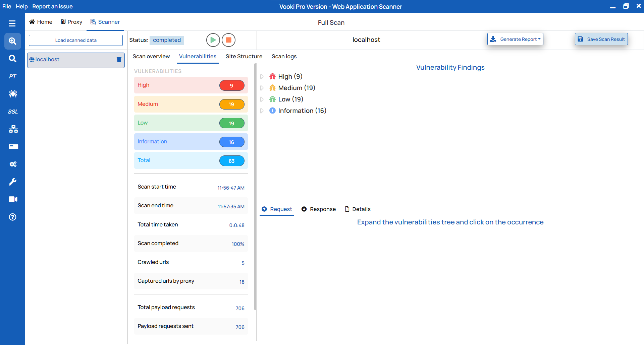644x345 pixels.
Task: Open the Scan logs tab
Action: pos(284,56)
